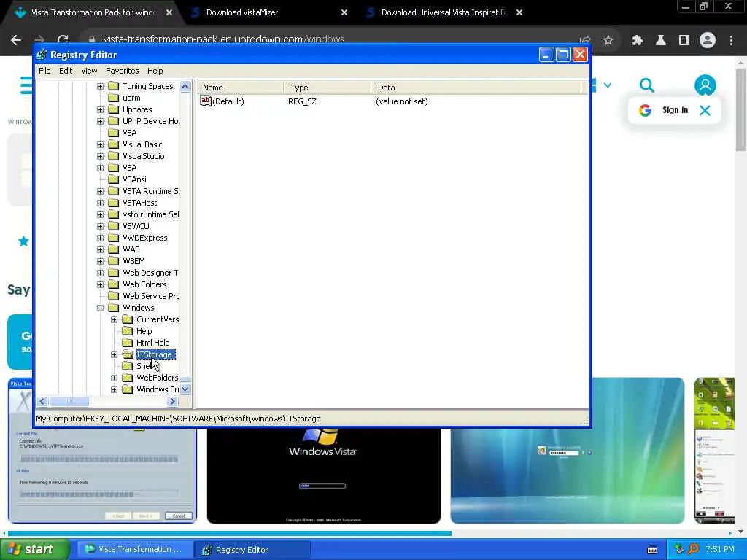Expand the Visual Basic registry key

100,144
